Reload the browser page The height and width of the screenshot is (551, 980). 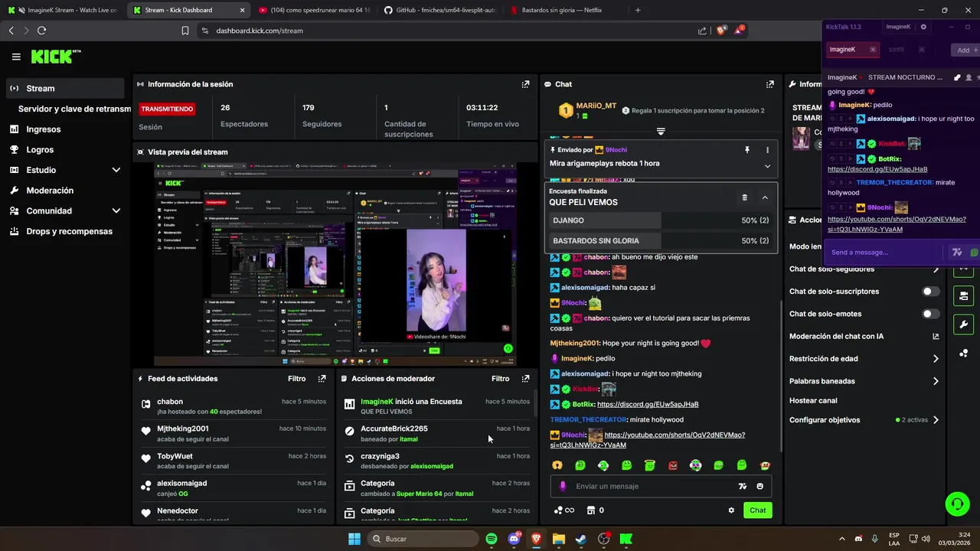[x=41, y=31]
